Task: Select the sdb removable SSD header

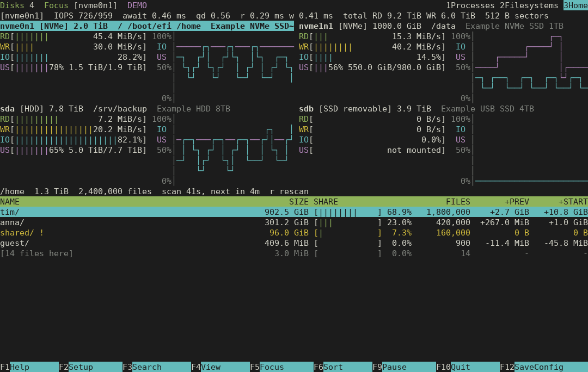Action: pyautogui.click(x=416, y=109)
